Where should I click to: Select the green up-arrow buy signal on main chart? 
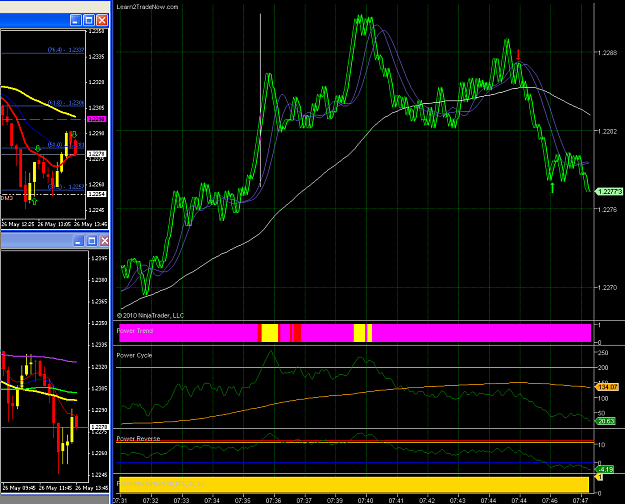click(x=552, y=188)
